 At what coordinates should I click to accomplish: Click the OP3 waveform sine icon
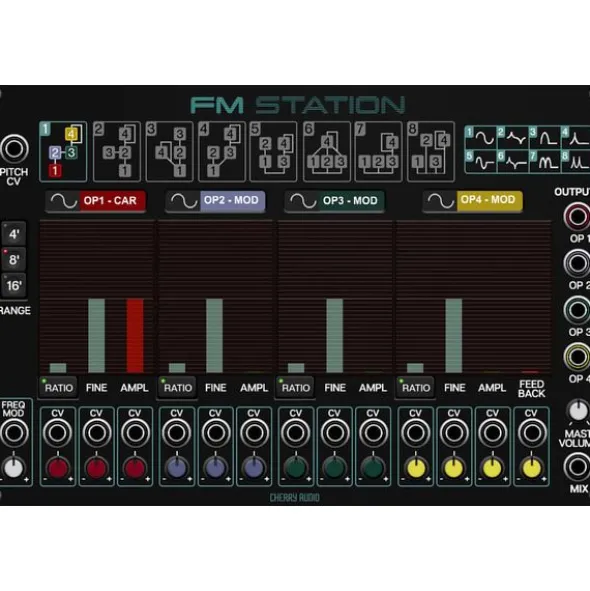pos(303,201)
